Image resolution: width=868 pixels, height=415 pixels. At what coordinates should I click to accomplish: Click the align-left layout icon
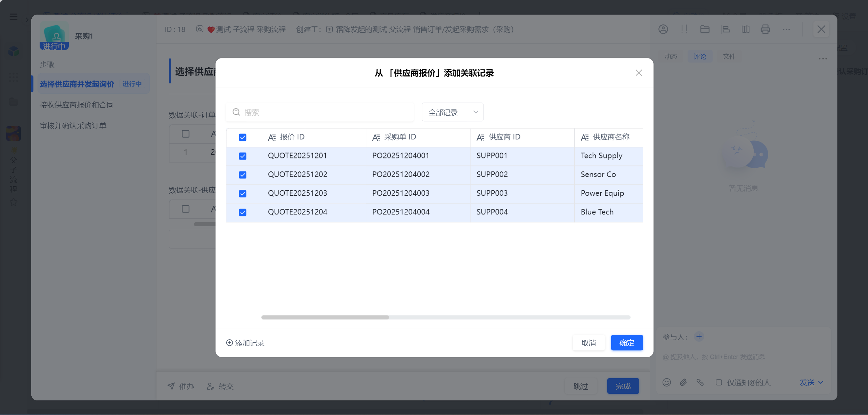[725, 29]
